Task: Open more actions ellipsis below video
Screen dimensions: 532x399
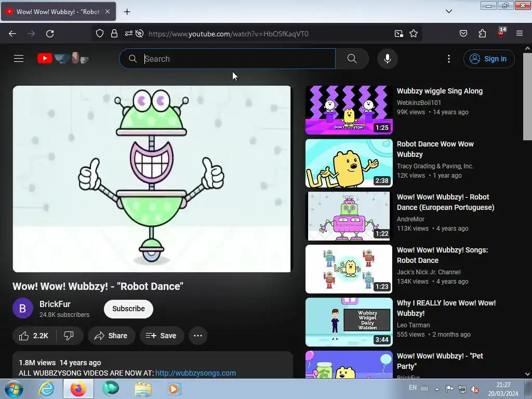Action: point(198,336)
